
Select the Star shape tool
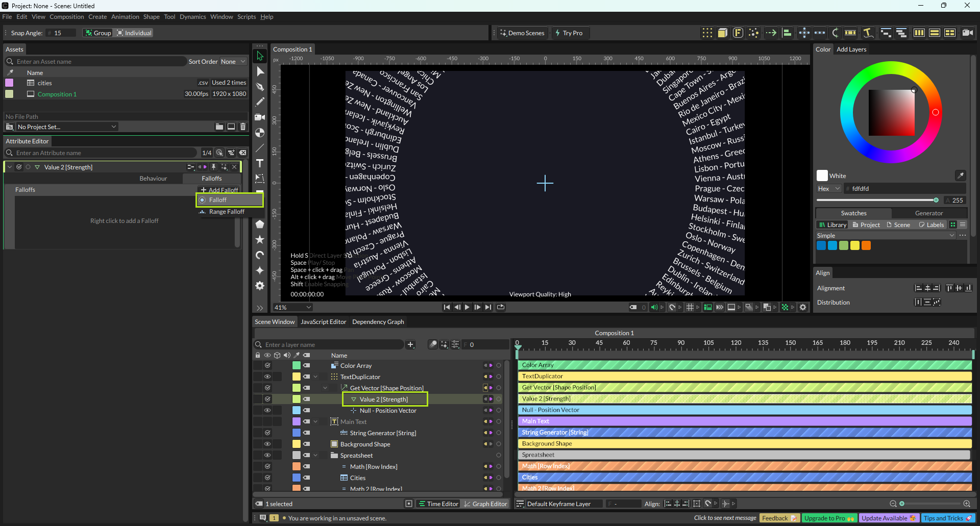pos(260,239)
